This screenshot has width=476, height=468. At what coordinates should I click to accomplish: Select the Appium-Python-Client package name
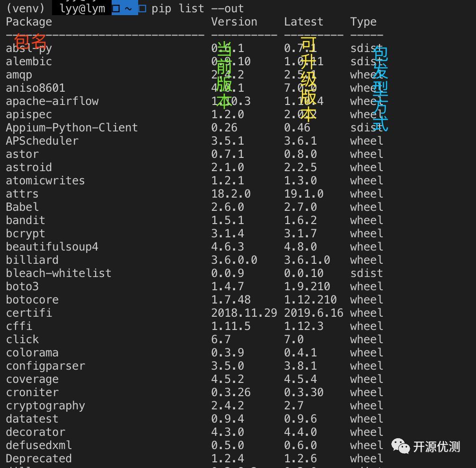coord(72,128)
